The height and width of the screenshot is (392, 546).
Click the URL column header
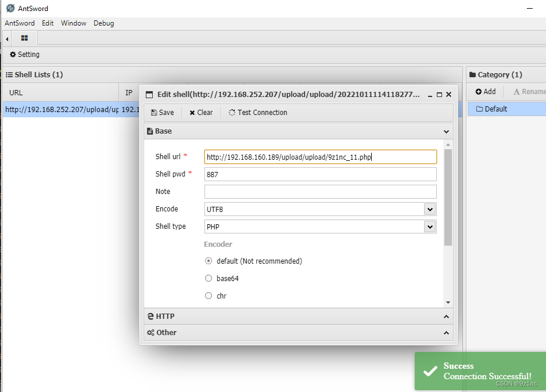click(x=61, y=92)
